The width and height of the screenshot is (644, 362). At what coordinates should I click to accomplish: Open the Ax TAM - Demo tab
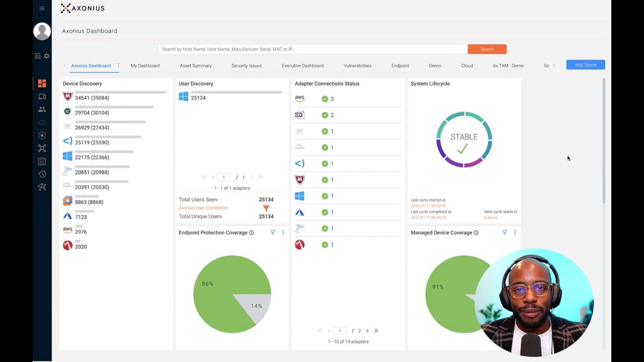[508, 65]
